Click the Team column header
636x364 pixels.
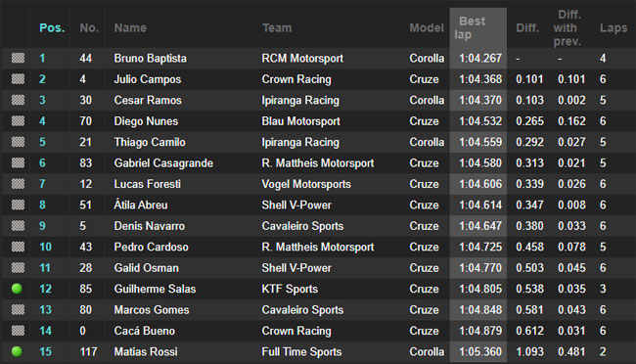click(277, 28)
